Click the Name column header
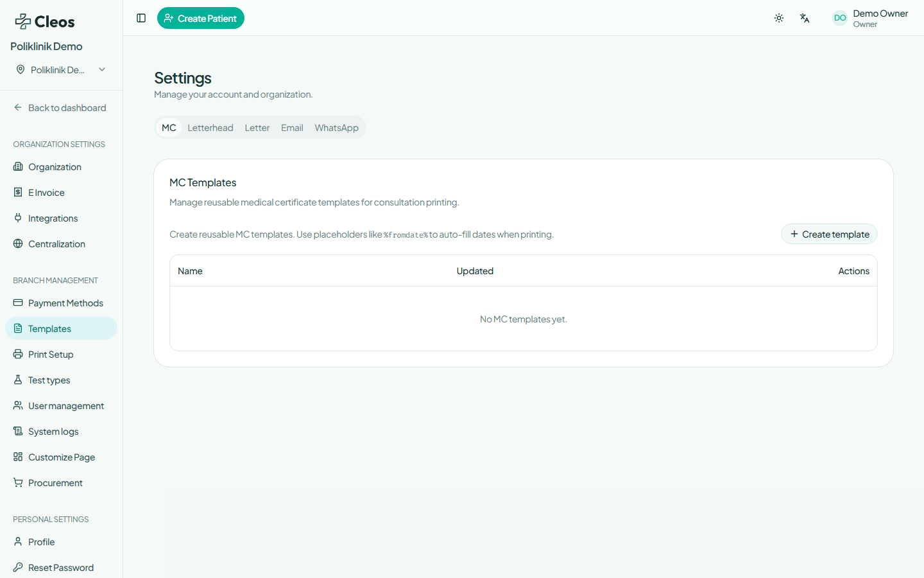924x578 pixels. pyautogui.click(x=190, y=271)
